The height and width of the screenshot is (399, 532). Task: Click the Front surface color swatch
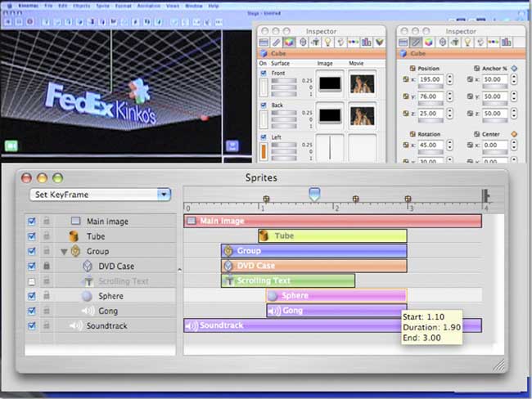pos(264,87)
